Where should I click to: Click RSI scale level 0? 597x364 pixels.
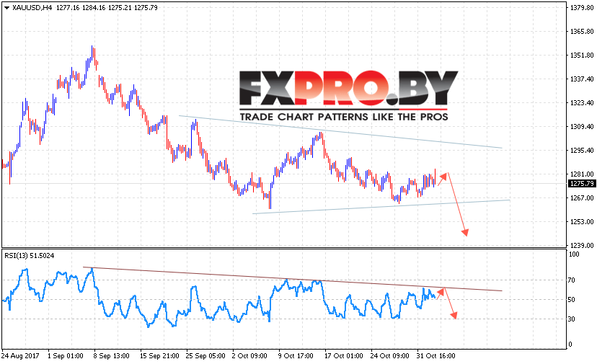click(x=570, y=345)
